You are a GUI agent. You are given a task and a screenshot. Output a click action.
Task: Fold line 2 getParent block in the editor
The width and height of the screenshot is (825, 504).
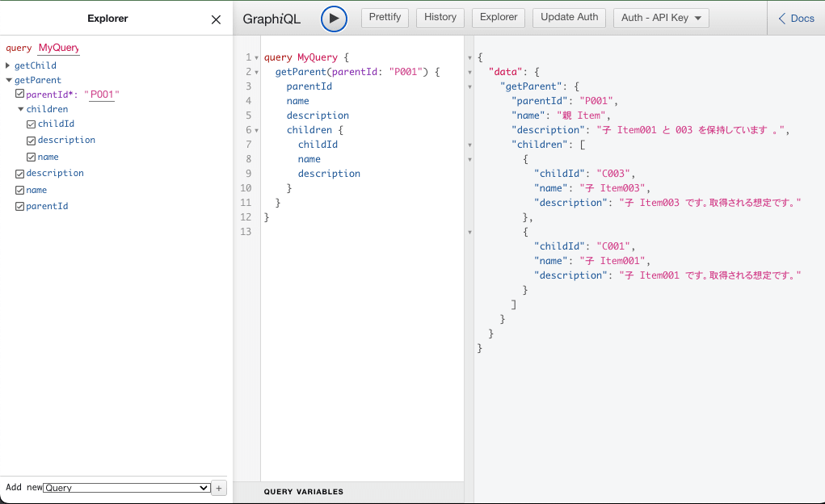[x=257, y=73]
